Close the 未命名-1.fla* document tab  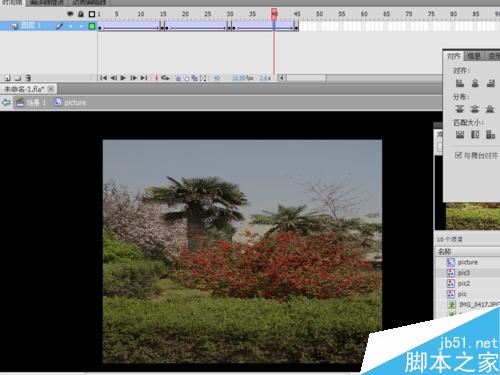tap(51, 89)
